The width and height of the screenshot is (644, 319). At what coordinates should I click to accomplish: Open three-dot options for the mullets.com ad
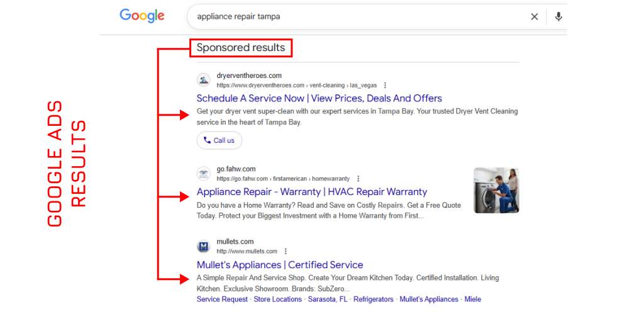click(x=286, y=251)
